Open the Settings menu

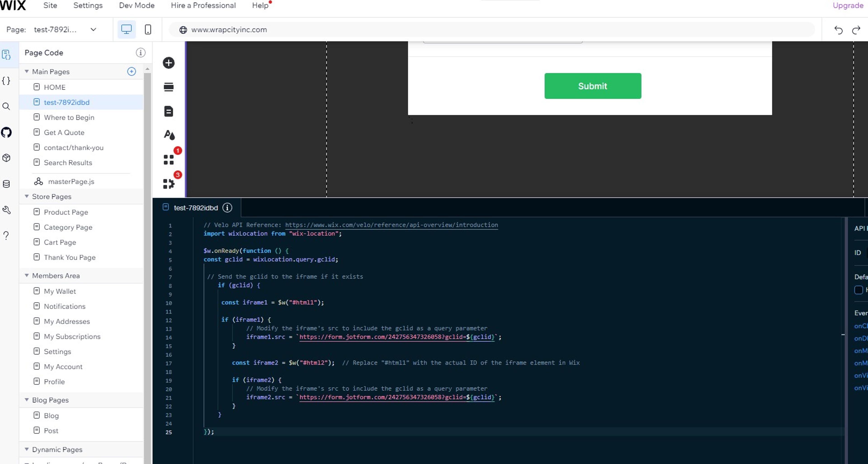coord(88,5)
